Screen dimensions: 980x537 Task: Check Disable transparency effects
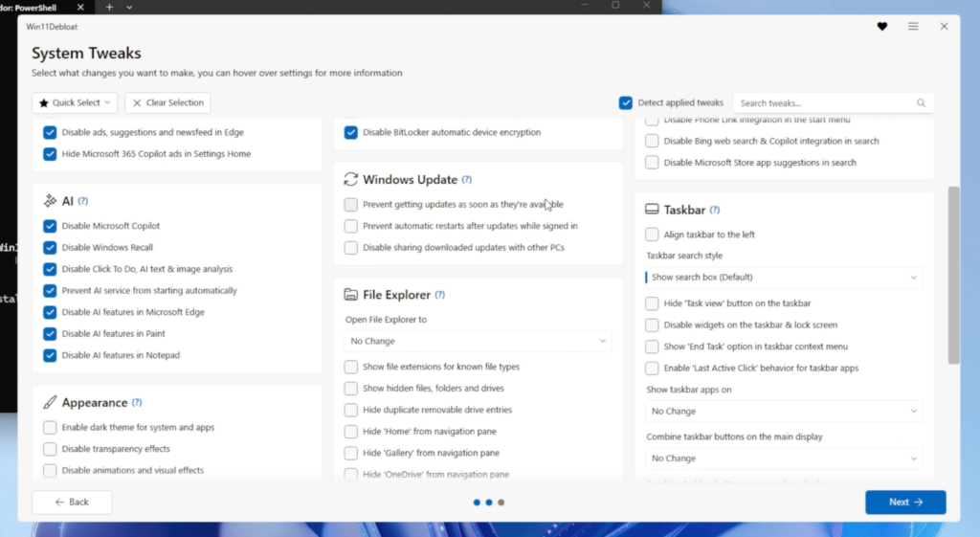tap(50, 449)
